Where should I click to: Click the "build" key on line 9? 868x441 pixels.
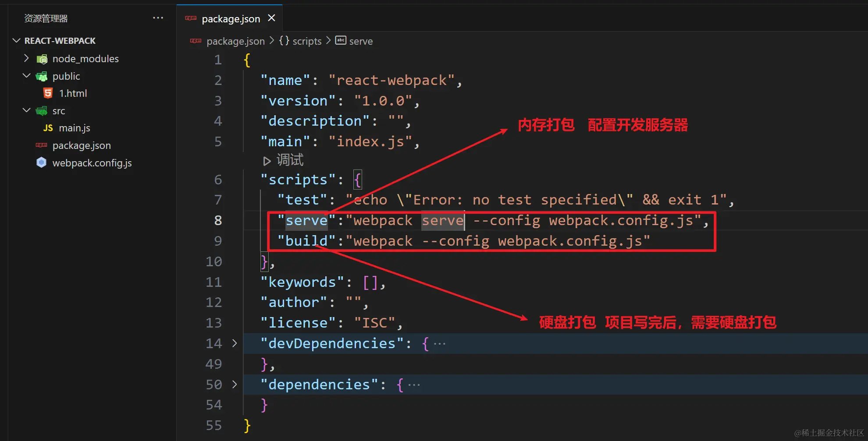[306, 241]
